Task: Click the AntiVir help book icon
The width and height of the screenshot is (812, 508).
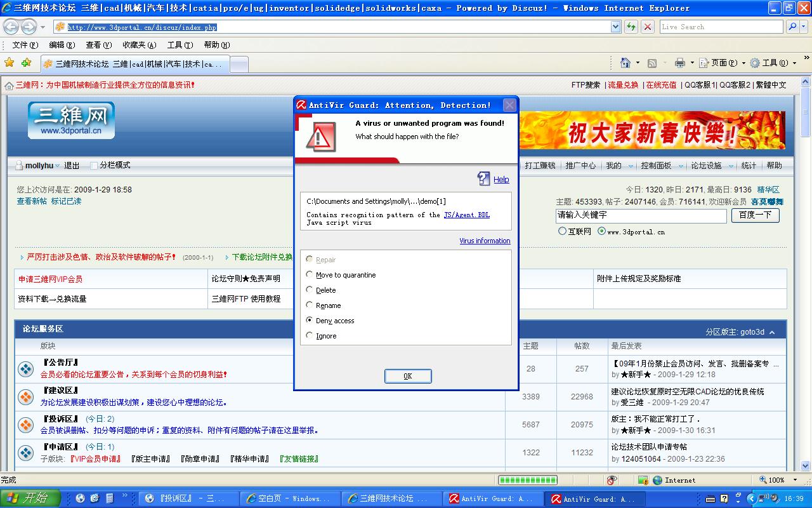Action: point(483,179)
